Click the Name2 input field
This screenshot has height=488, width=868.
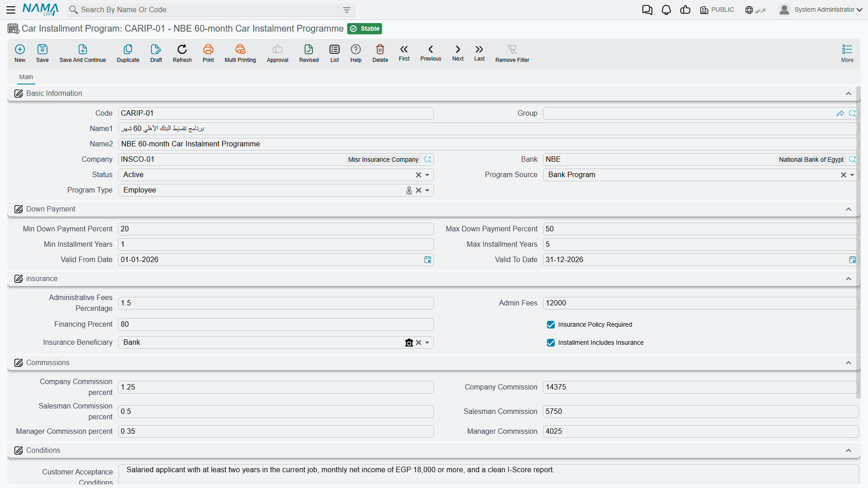[488, 144]
